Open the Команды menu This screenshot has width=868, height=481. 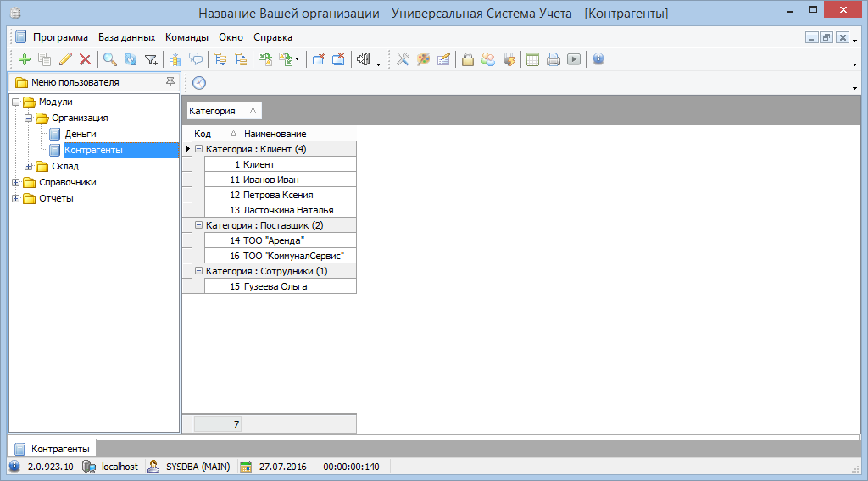(x=186, y=37)
